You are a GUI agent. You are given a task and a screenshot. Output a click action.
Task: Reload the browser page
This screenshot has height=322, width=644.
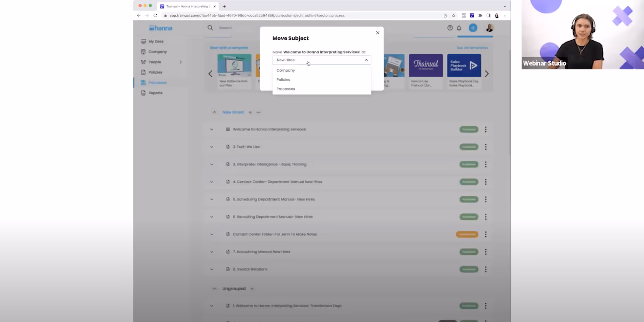tap(155, 15)
